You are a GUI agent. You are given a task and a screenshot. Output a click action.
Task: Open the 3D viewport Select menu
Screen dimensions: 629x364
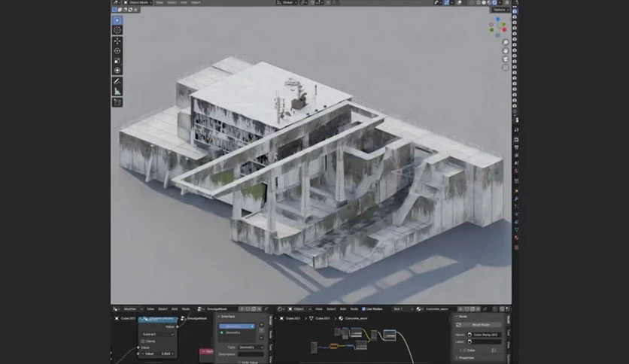172,2
